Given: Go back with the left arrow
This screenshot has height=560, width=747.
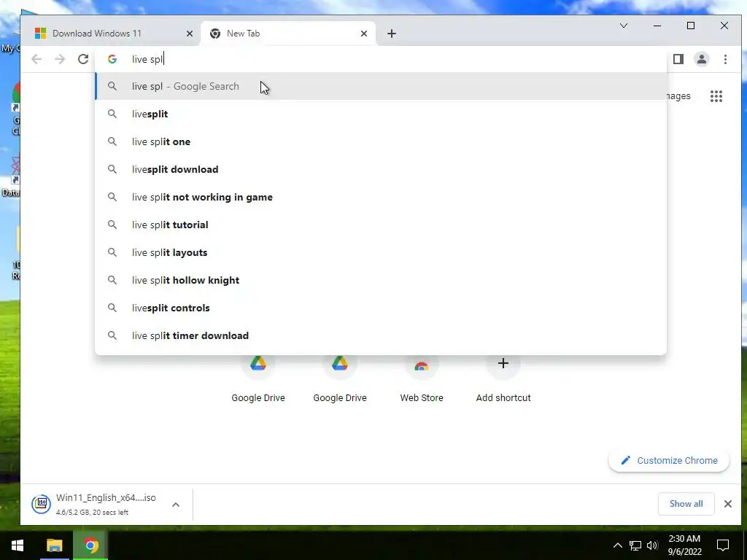Looking at the screenshot, I should (x=36, y=59).
